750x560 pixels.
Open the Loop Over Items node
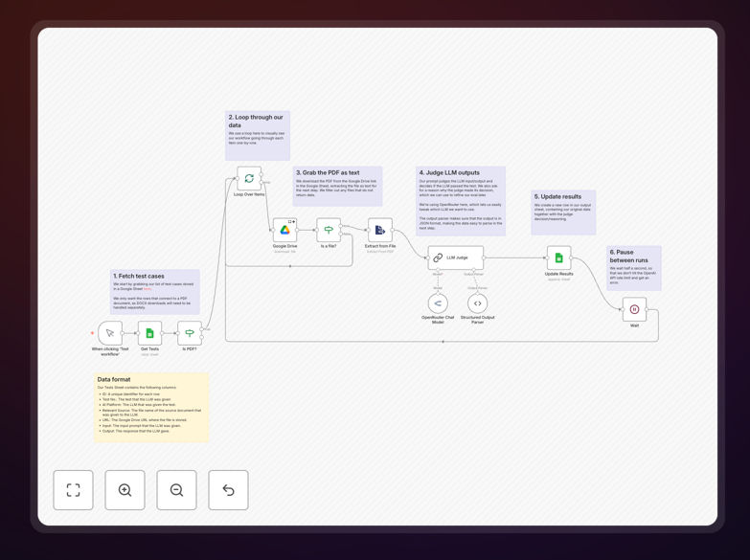249,178
